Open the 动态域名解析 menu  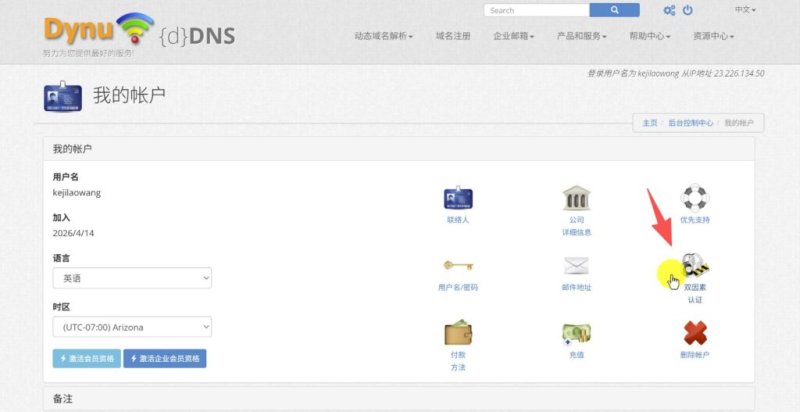(x=384, y=36)
